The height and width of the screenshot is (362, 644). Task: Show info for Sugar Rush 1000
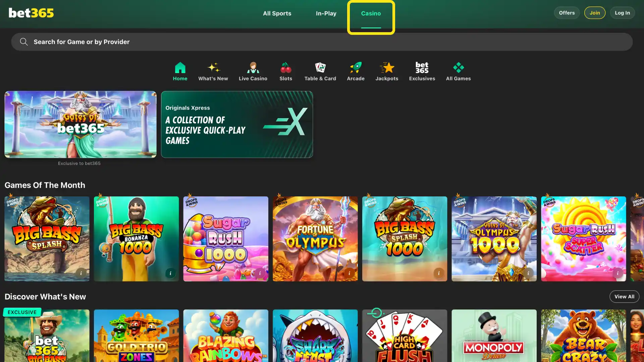[260, 273]
